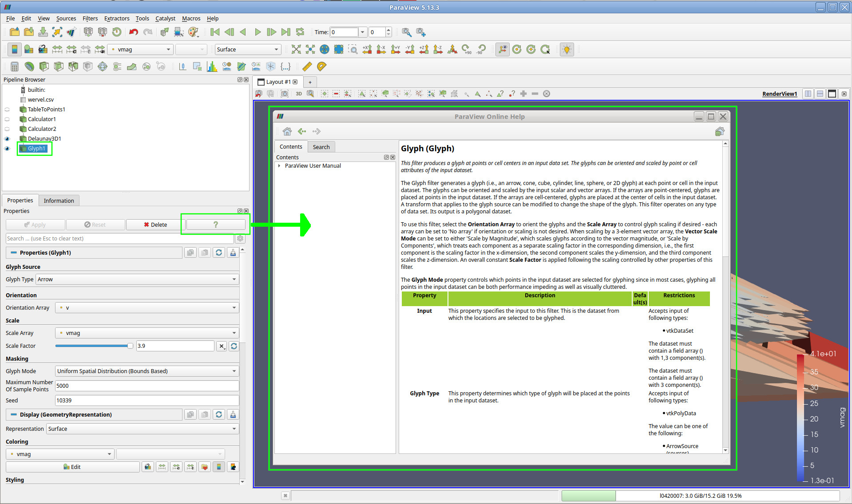
Task: Open the toolbar Surface representation dropdown
Action: point(248,49)
